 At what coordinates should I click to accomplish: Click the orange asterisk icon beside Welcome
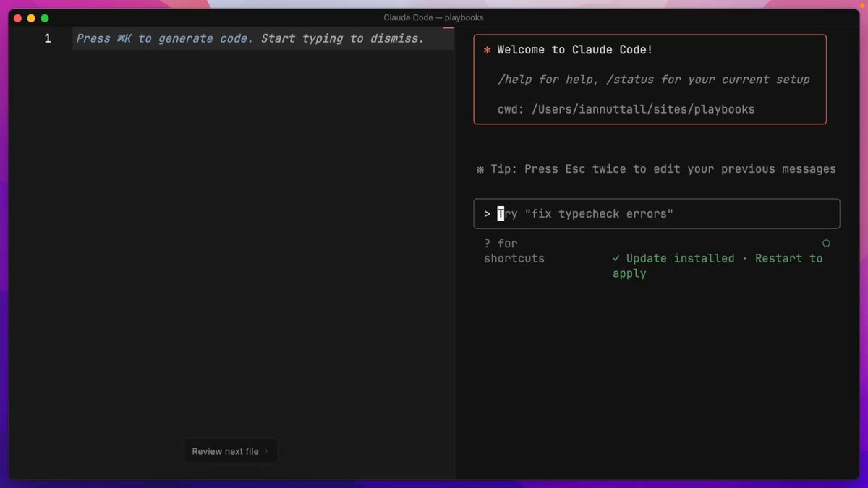tap(488, 50)
